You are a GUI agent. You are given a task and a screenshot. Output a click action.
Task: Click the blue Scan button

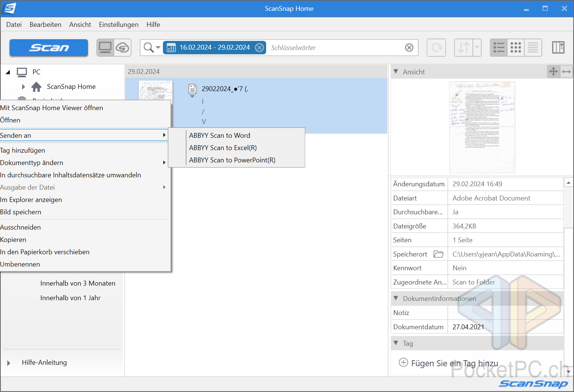49,48
